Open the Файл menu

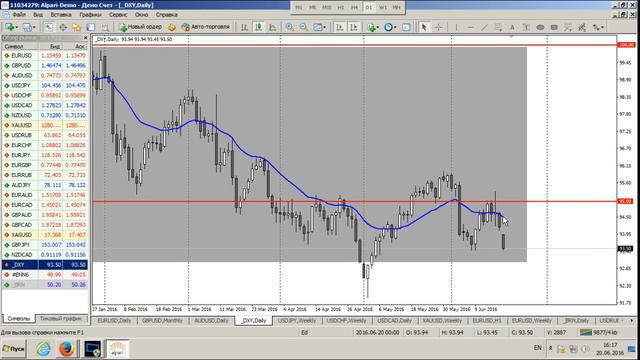[19, 15]
